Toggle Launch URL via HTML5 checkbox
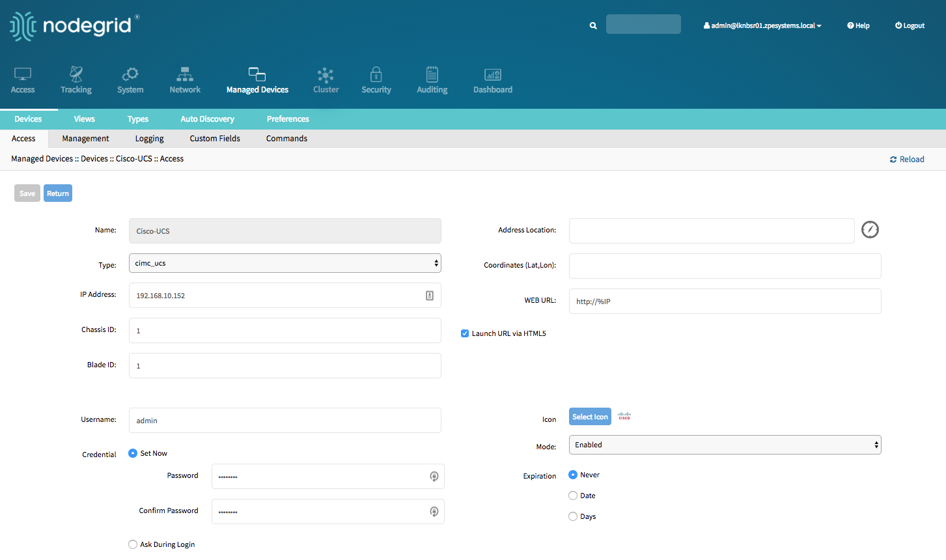Image resolution: width=946 pixels, height=560 pixels. (465, 333)
